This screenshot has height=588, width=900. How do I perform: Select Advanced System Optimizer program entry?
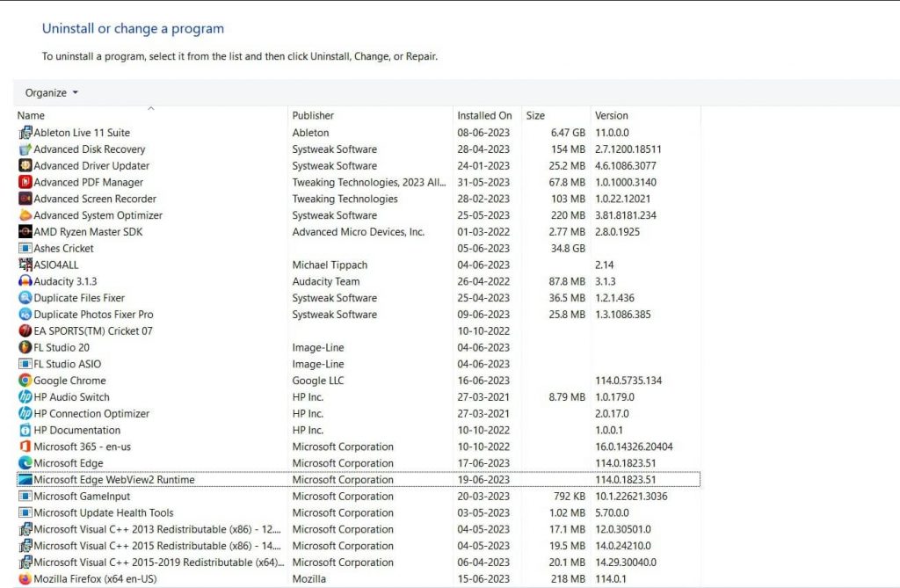coord(98,215)
